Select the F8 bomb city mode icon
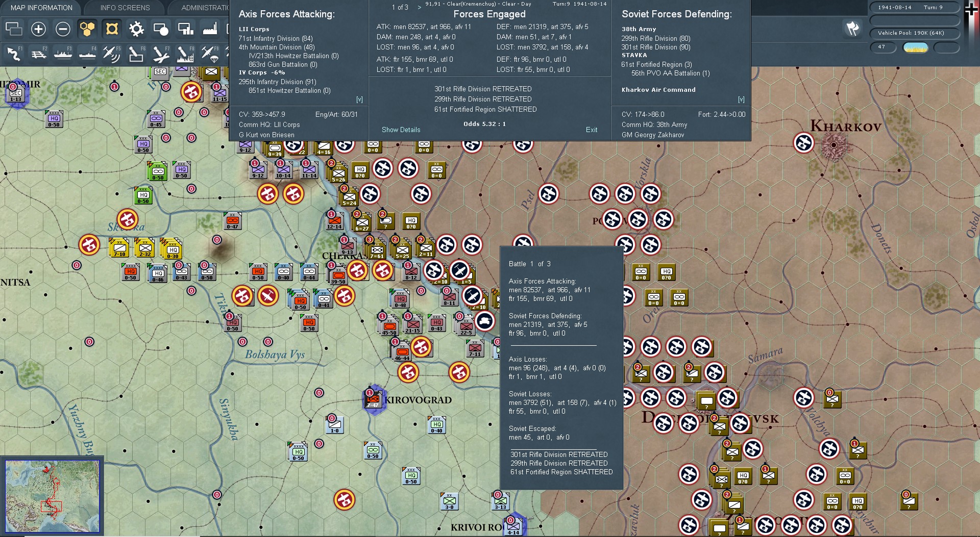This screenshot has width=980, height=537. point(185,54)
